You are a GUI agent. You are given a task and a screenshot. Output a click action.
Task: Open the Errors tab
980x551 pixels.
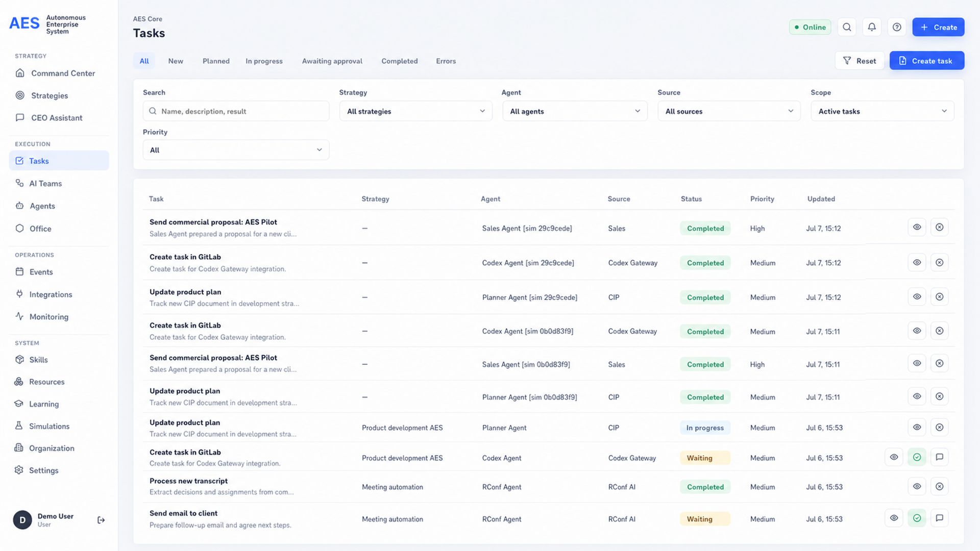tap(446, 61)
